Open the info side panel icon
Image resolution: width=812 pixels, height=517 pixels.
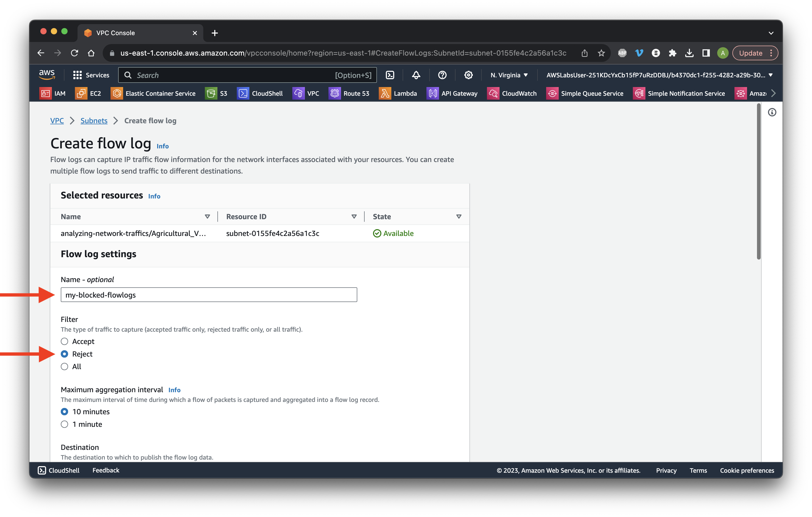pos(772,112)
